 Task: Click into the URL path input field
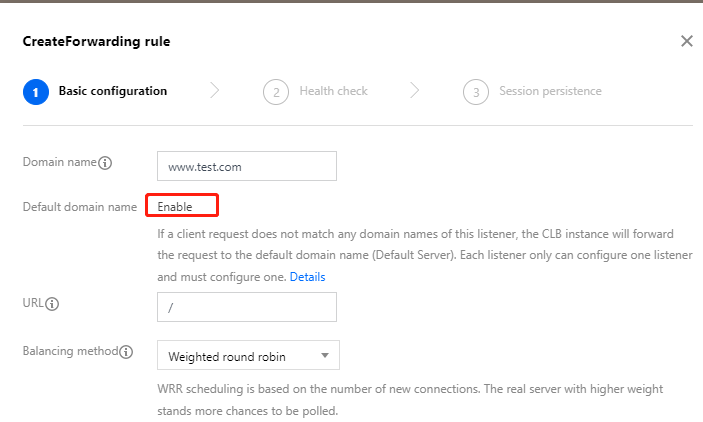(x=246, y=307)
